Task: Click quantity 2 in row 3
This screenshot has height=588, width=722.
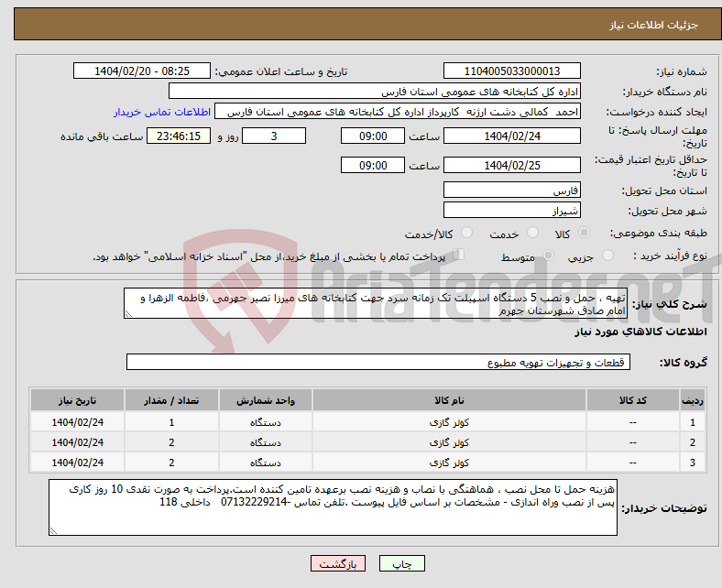Action: point(171,463)
